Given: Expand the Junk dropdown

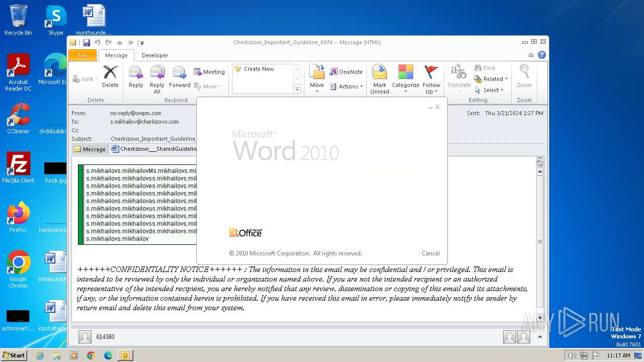Looking at the screenshot, I should tap(97, 79).
